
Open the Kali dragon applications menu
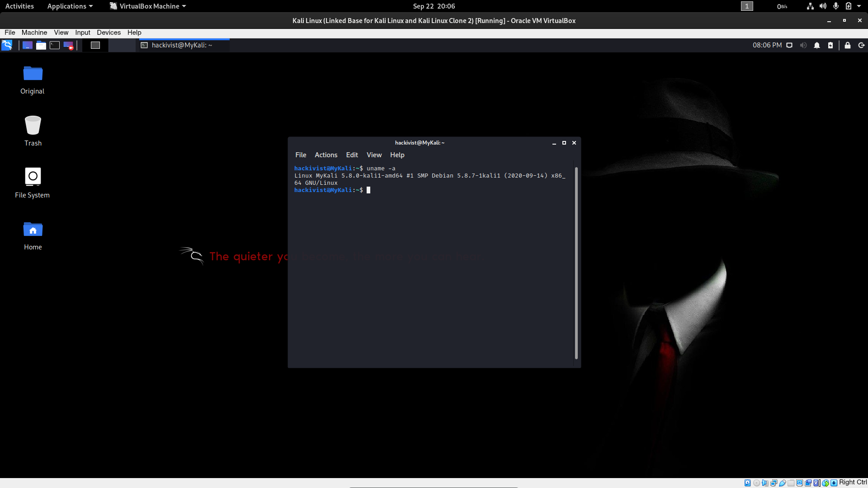[7, 45]
